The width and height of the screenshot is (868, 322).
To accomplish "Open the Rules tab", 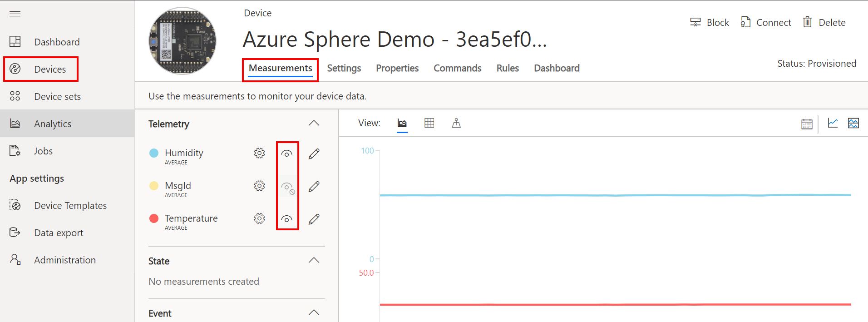I will pyautogui.click(x=508, y=68).
